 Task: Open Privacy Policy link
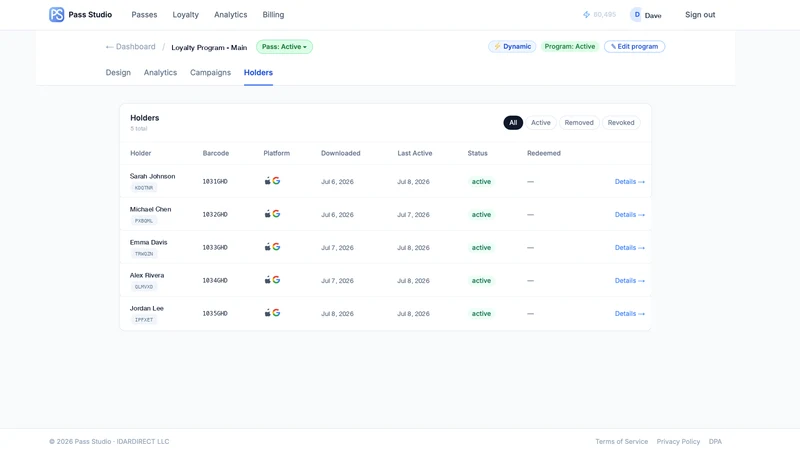click(678, 441)
